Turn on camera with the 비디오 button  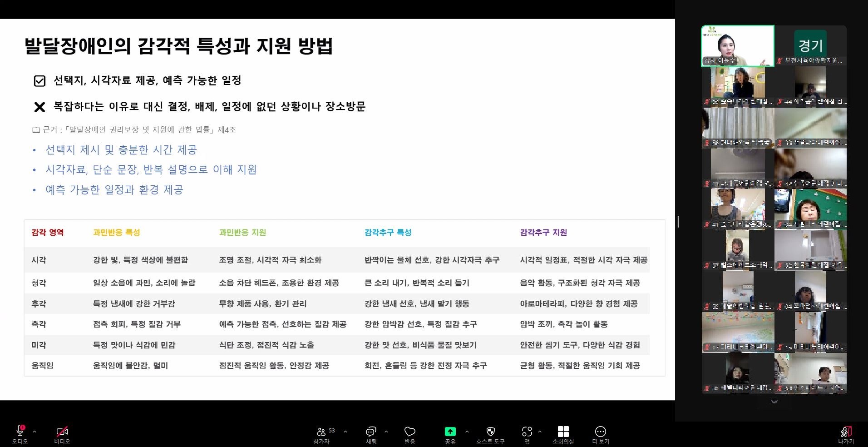point(62,432)
